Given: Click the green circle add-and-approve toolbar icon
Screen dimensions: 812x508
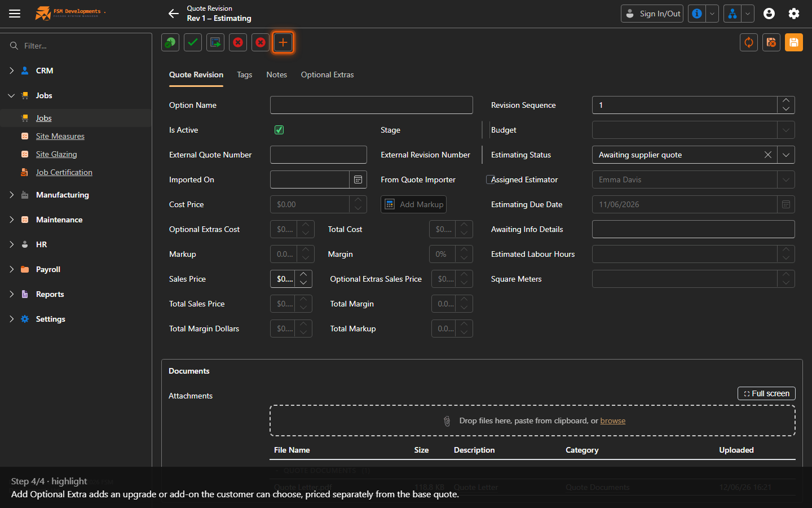Looking at the screenshot, I should (x=170, y=42).
